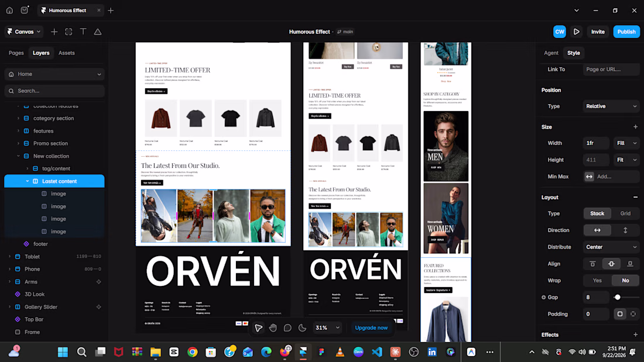
Task: Open the Width Fill dropdown
Action: coord(626,143)
